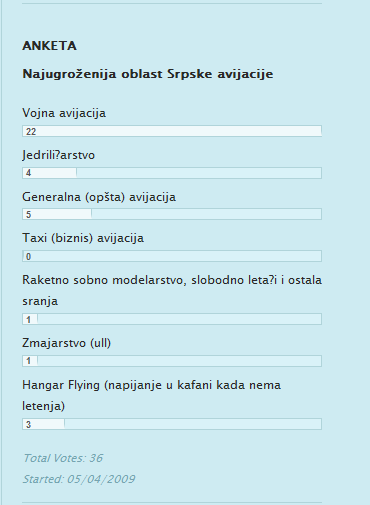Click the Vojna avijacija option label
Screen dimensions: 370x505
point(64,113)
